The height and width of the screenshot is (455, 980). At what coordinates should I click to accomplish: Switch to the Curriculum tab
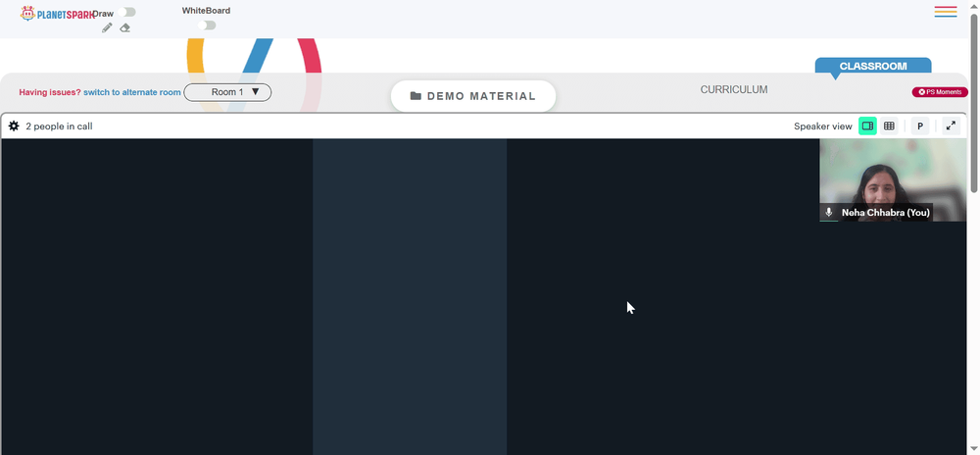[734, 89]
